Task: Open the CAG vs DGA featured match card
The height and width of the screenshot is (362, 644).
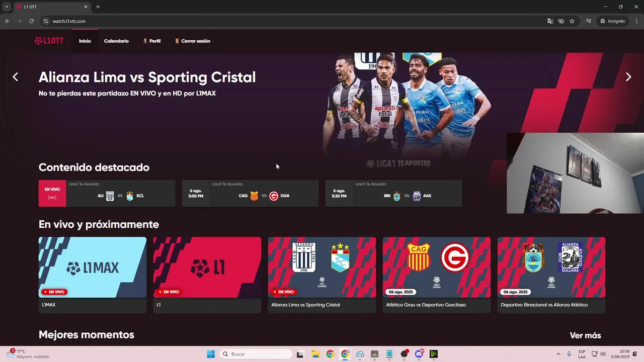Action: 250,193
